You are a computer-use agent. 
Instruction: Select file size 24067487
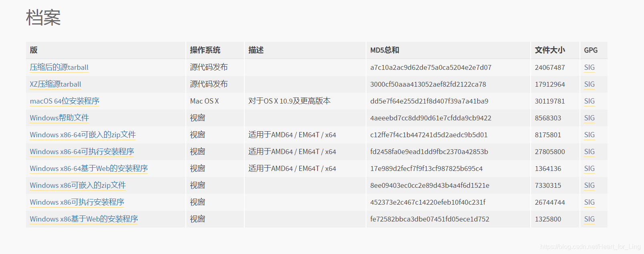coord(550,67)
